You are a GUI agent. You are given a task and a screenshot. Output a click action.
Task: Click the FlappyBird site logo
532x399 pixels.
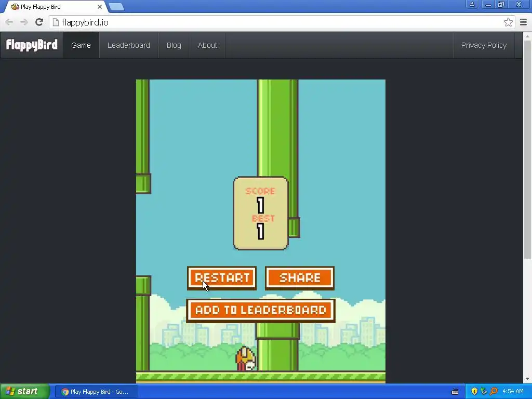tap(32, 45)
